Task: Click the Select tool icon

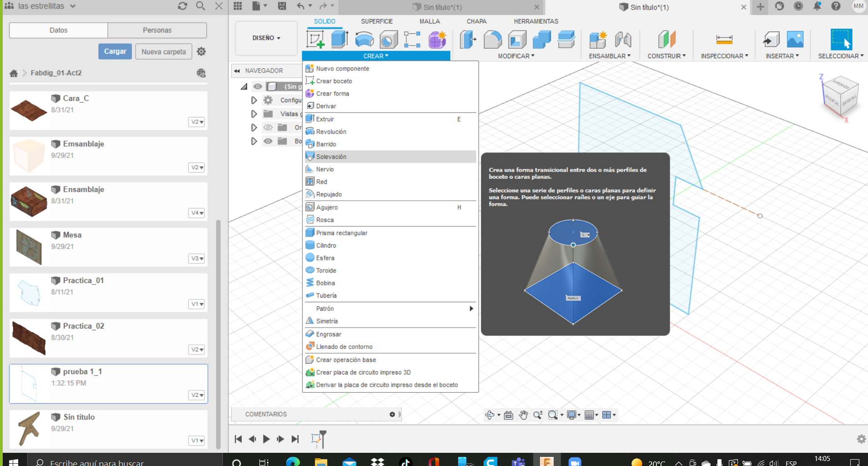Action: click(841, 40)
